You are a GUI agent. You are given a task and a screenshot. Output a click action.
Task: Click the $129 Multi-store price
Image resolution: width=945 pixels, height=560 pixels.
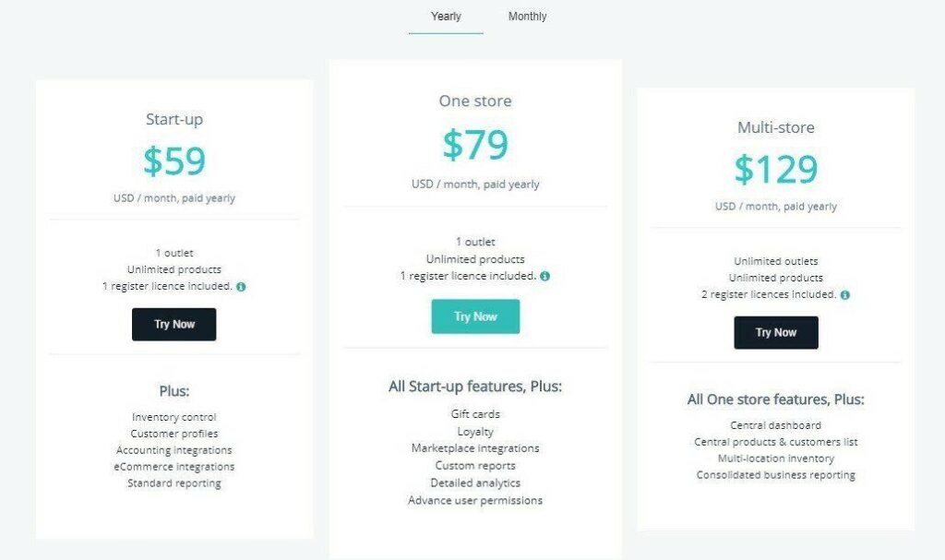point(776,169)
